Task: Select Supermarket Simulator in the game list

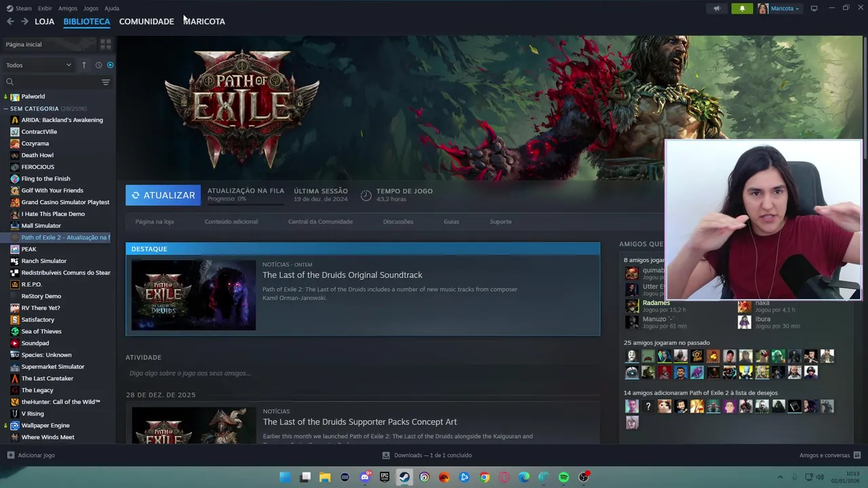Action: [x=53, y=367]
